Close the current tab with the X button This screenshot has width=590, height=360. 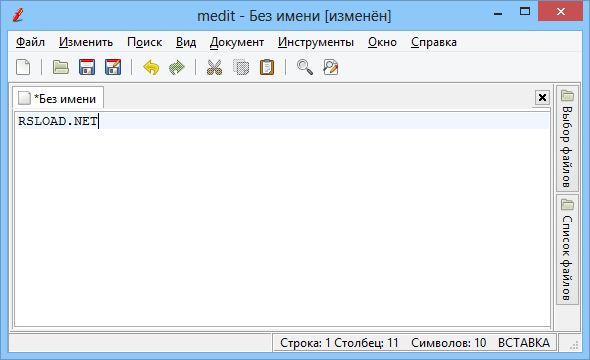click(x=542, y=97)
